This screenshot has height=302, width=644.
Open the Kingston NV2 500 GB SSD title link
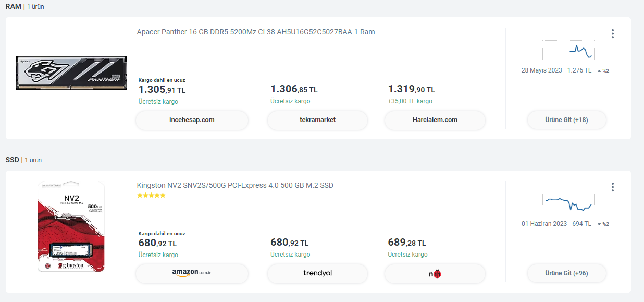(234, 185)
